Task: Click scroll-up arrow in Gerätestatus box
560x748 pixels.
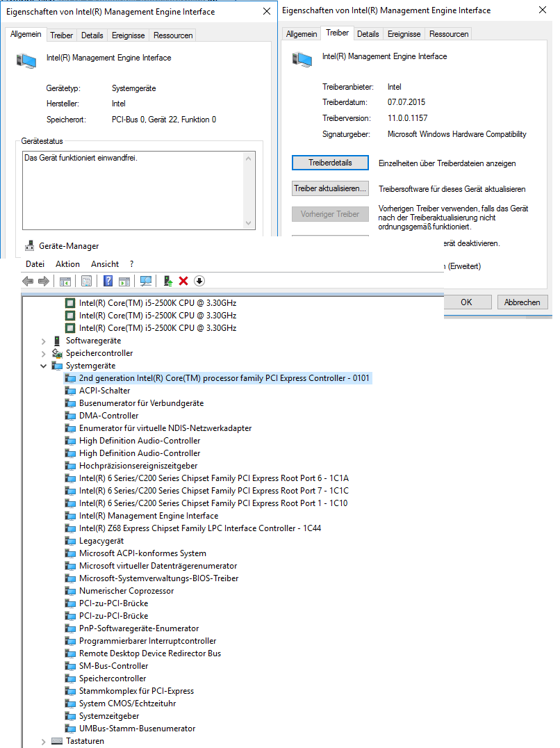Action: click(x=248, y=158)
